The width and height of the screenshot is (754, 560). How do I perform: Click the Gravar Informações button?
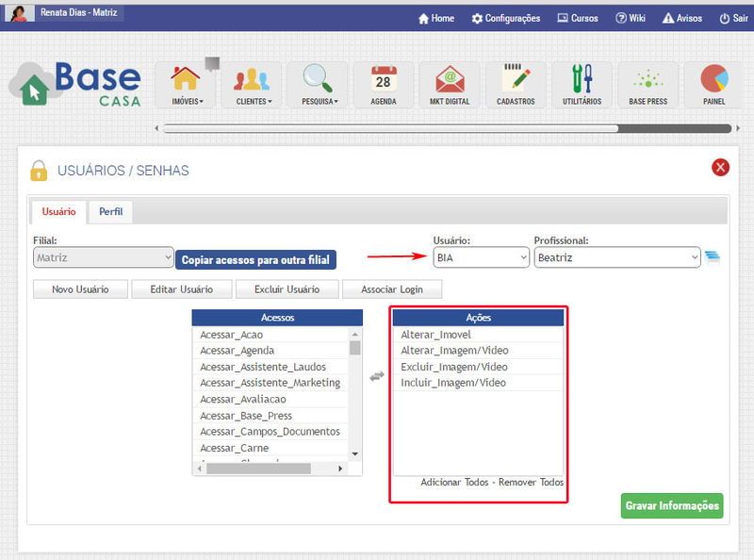click(x=671, y=506)
